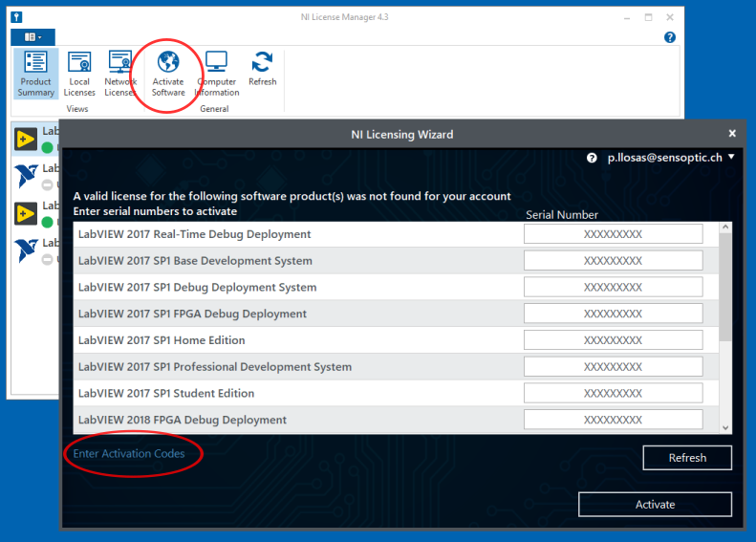
Task: Select LabVIEW 2017 SP1 Student Edition row
Action: click(396, 393)
